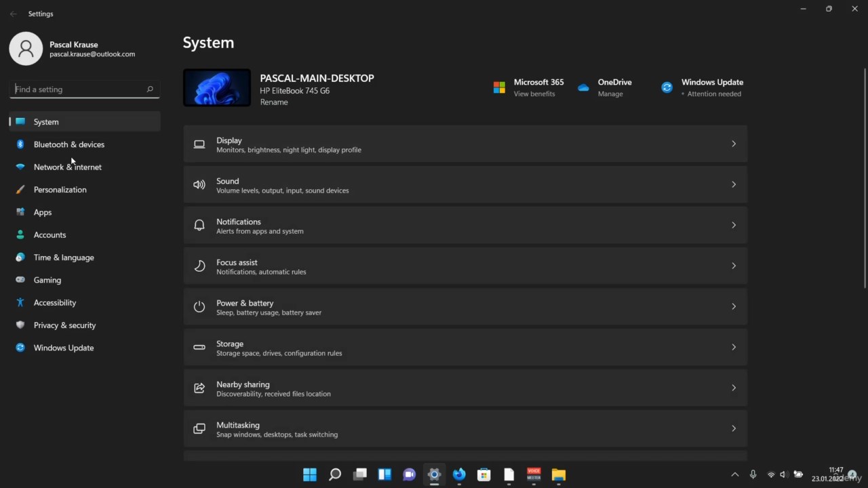Click the Settings back arrow button
This screenshot has height=488, width=868.
[14, 14]
